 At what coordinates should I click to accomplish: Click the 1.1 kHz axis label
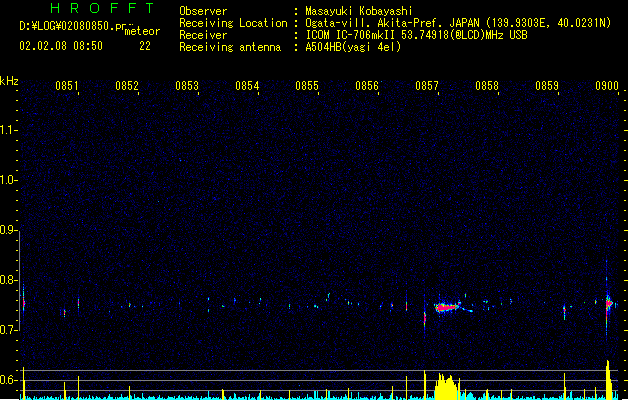point(7,130)
